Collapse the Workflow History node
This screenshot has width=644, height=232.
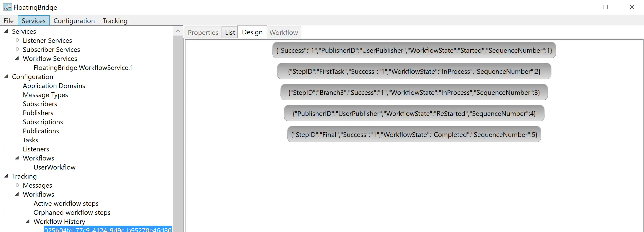(28, 221)
